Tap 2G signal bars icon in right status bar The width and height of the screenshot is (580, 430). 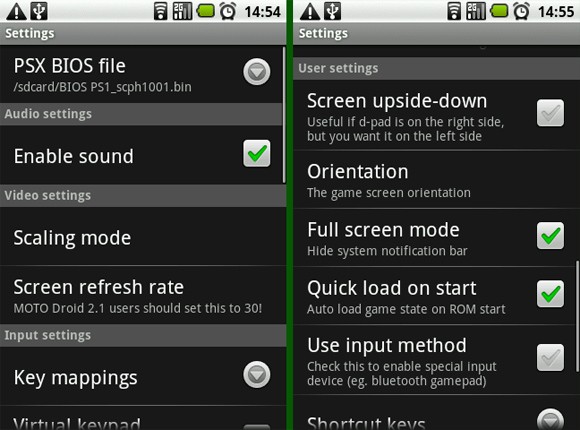pyautogui.click(x=476, y=11)
